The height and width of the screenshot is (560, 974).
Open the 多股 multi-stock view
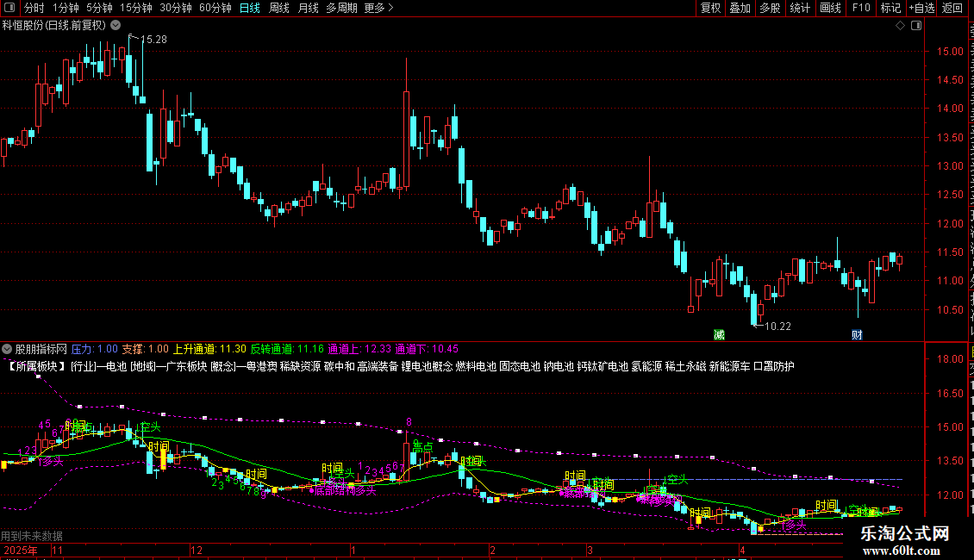[771, 8]
